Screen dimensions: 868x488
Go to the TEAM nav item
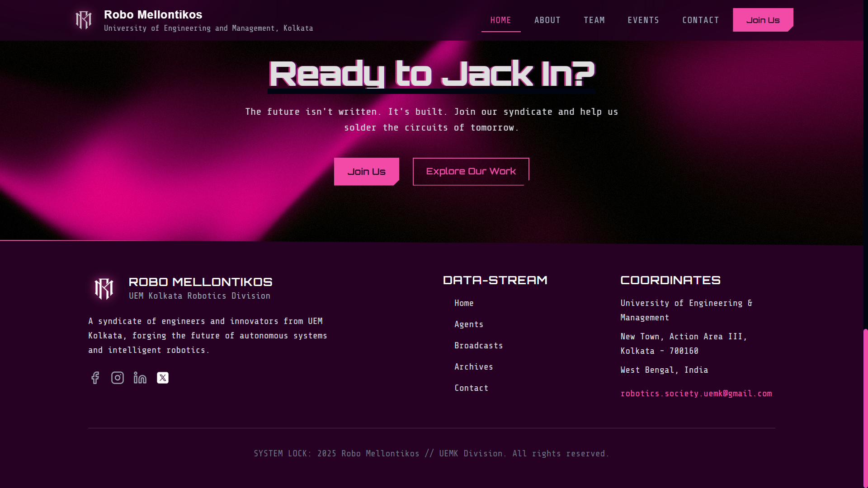click(594, 20)
